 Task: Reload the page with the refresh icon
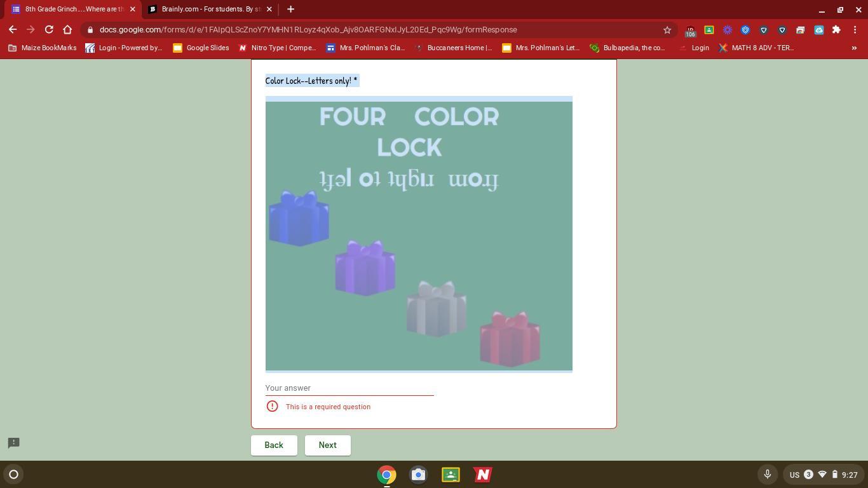(49, 30)
